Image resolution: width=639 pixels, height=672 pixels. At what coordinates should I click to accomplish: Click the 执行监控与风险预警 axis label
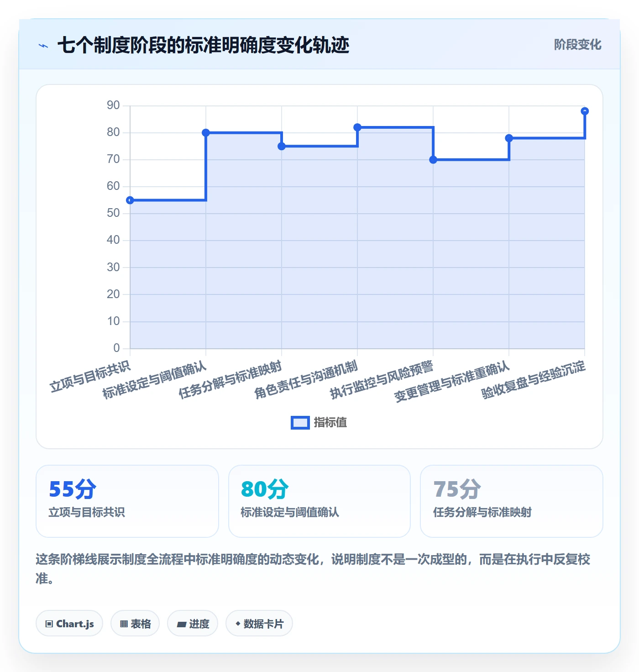(x=382, y=380)
